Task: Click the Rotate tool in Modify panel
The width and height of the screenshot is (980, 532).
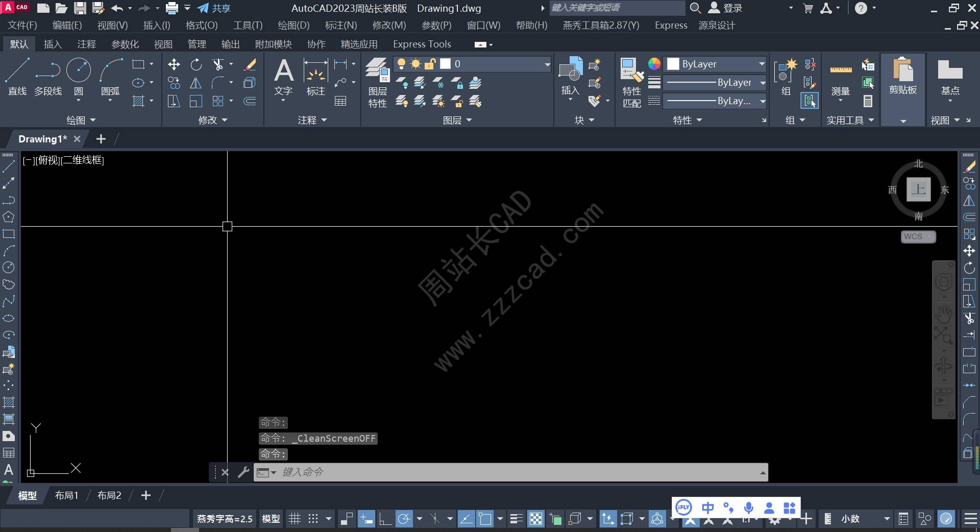Action: pyautogui.click(x=196, y=64)
